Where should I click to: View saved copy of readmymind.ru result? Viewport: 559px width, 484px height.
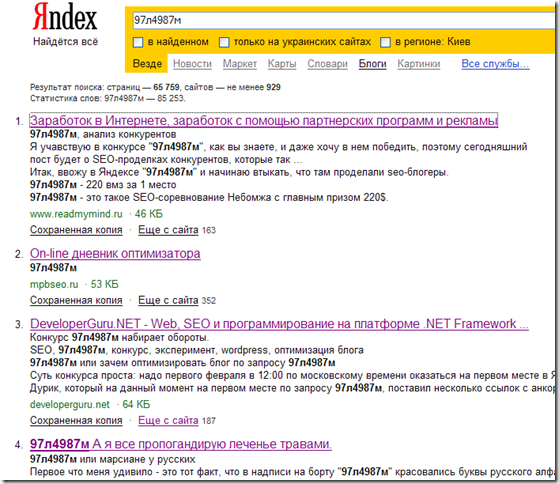pos(76,230)
